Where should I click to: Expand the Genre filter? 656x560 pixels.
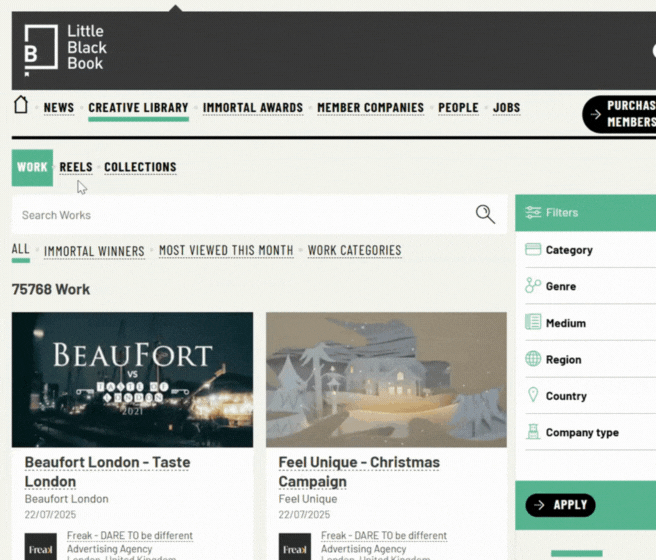(x=590, y=286)
